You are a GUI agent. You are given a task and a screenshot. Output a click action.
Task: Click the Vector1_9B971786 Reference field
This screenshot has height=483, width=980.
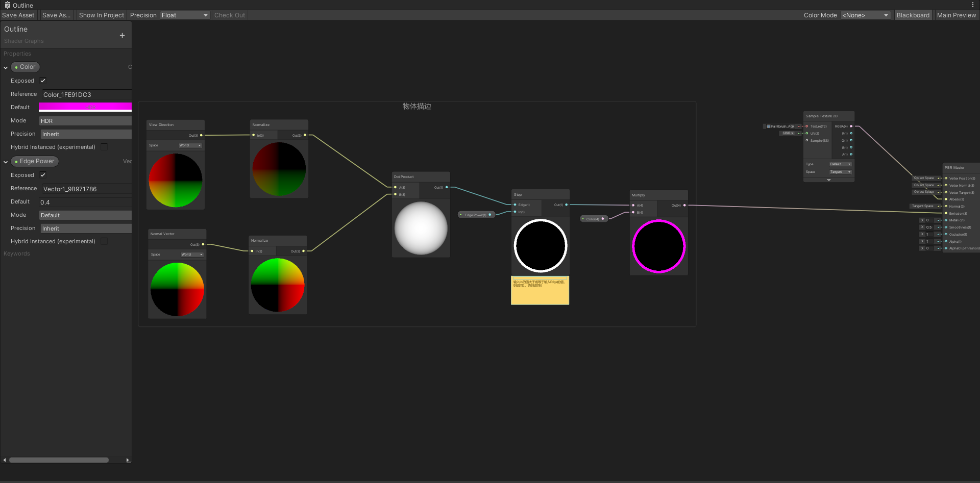(x=85, y=189)
